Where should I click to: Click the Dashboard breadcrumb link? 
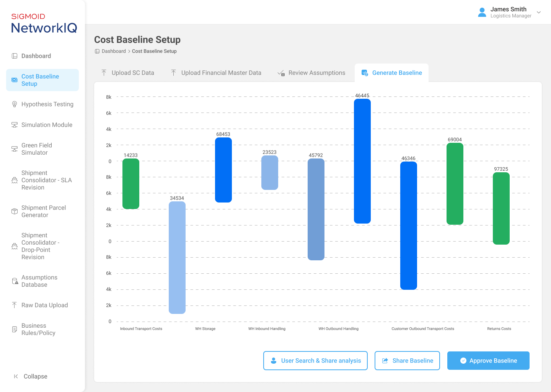point(114,51)
